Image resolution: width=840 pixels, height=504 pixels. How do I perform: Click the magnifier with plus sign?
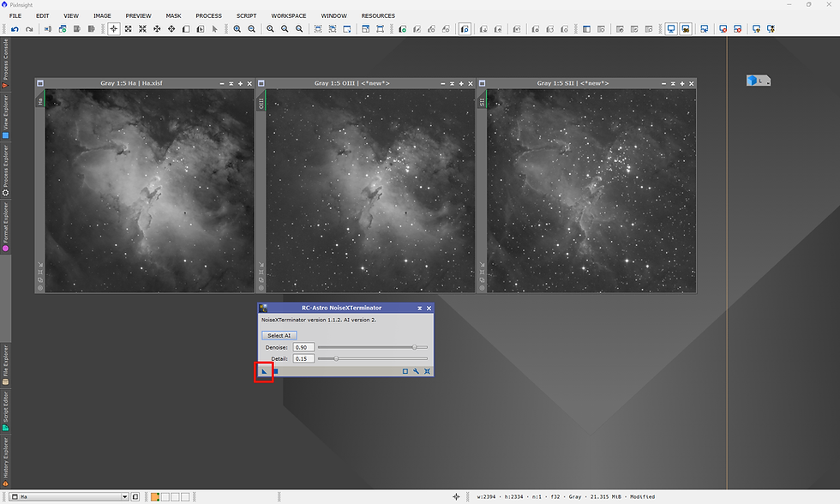(x=237, y=29)
